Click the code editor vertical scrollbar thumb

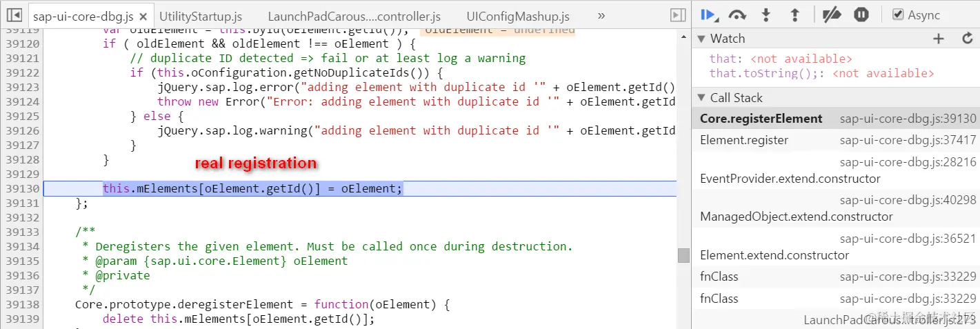pos(683,255)
